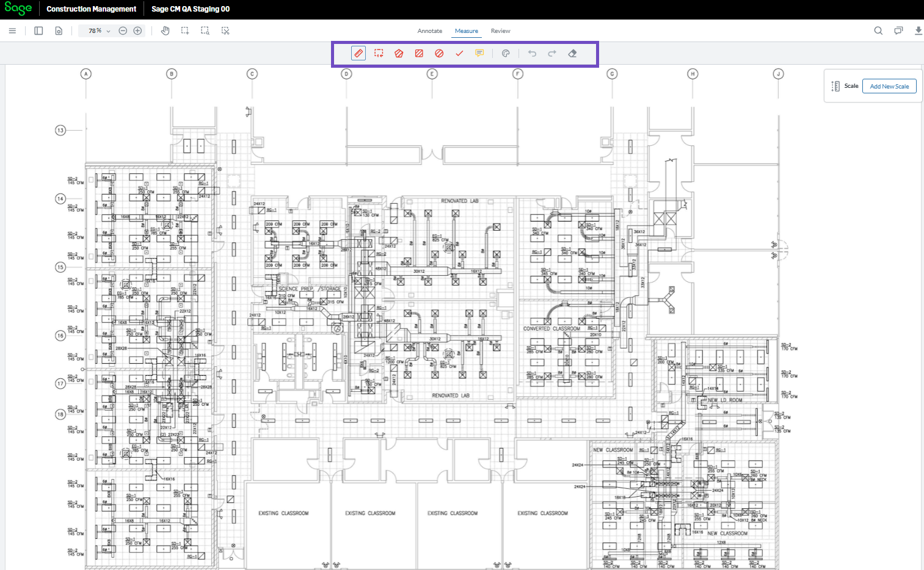Click the zoom in plus button
The image size is (924, 570).
pos(137,31)
